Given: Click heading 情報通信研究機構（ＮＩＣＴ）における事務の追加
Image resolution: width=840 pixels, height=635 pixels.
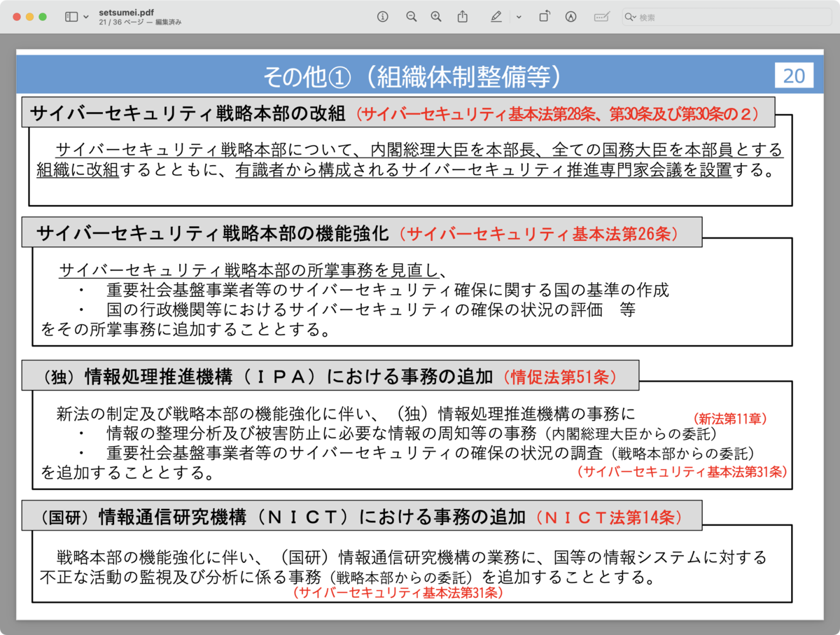Looking at the screenshot, I should tap(311, 517).
